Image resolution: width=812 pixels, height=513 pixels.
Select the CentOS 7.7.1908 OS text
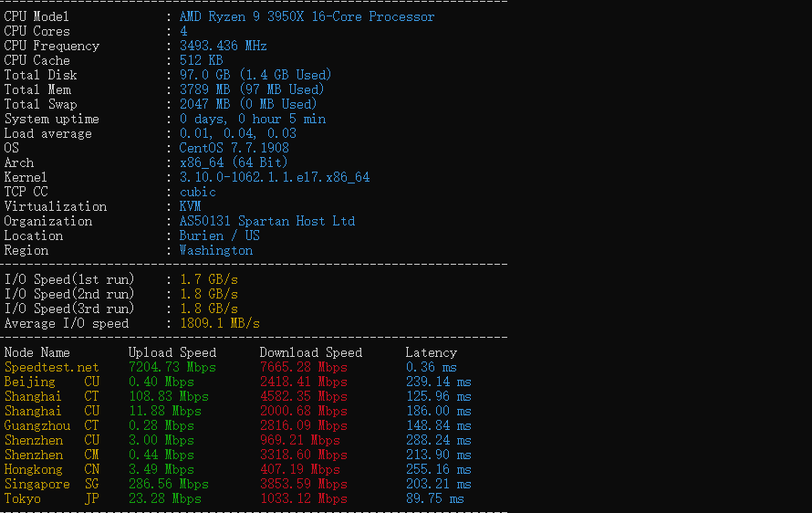[234, 148]
